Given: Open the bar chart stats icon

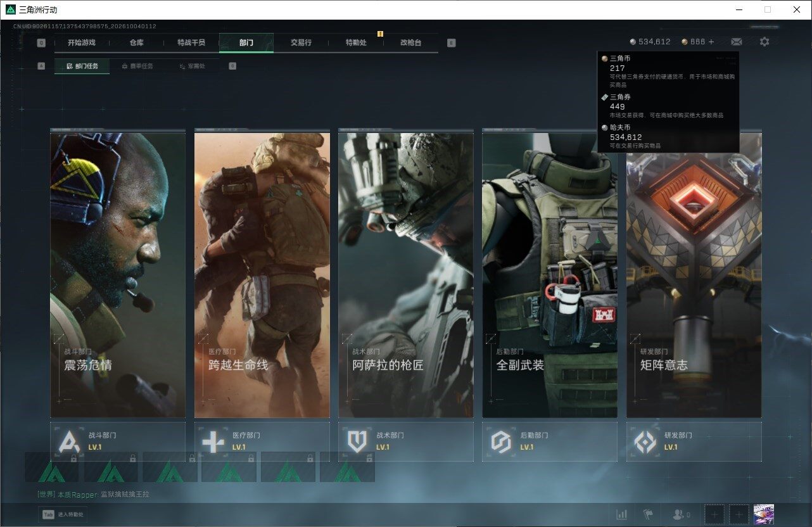Looking at the screenshot, I should pos(622,514).
